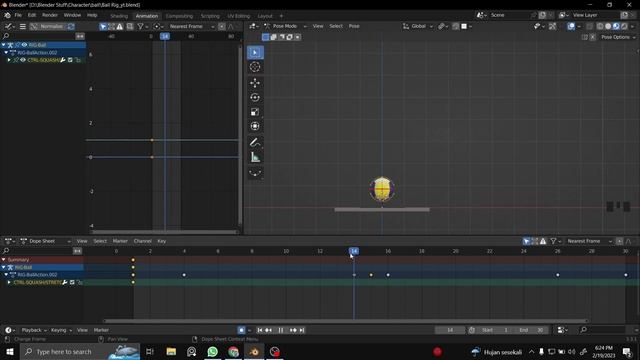Open the Pose menu in viewport
This screenshot has width=640, height=360.
coord(354,26)
